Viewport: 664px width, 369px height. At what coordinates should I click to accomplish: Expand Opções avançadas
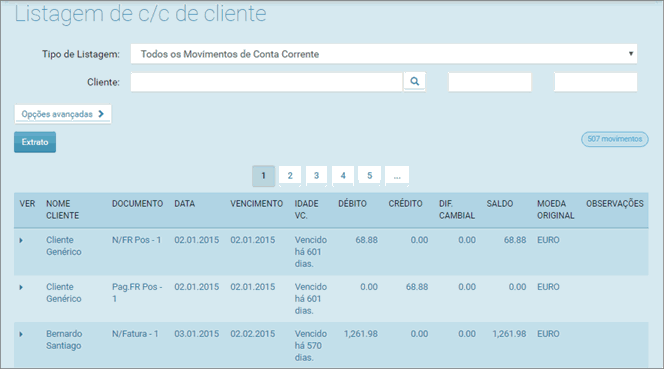63,114
